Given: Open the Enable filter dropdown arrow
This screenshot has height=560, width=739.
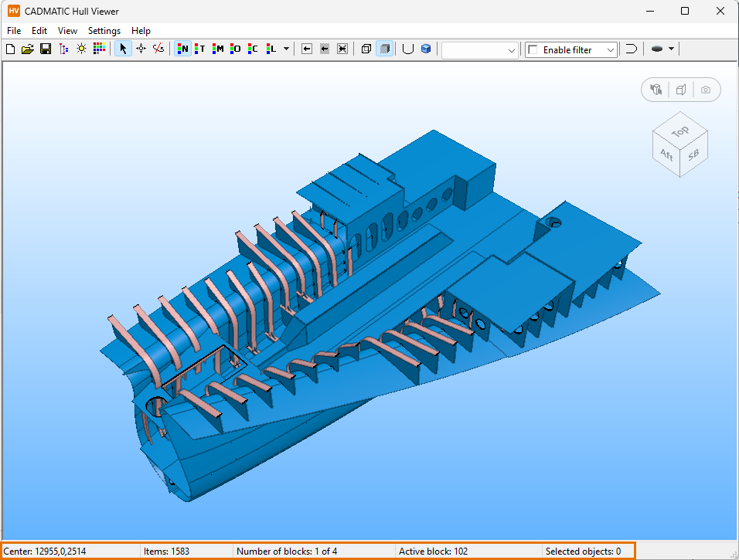Looking at the screenshot, I should click(x=611, y=49).
